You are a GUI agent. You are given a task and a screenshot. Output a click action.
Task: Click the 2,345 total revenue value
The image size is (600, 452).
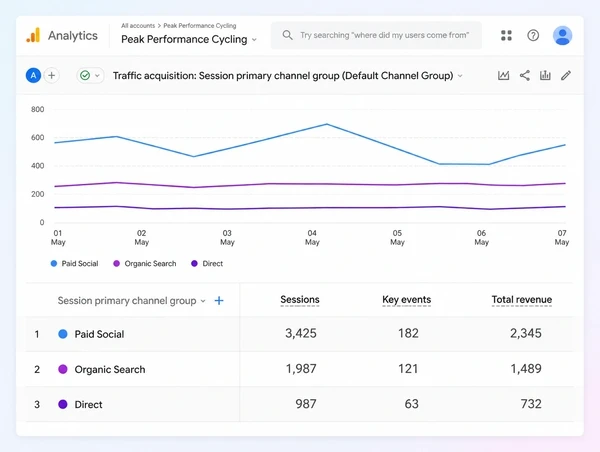525,333
